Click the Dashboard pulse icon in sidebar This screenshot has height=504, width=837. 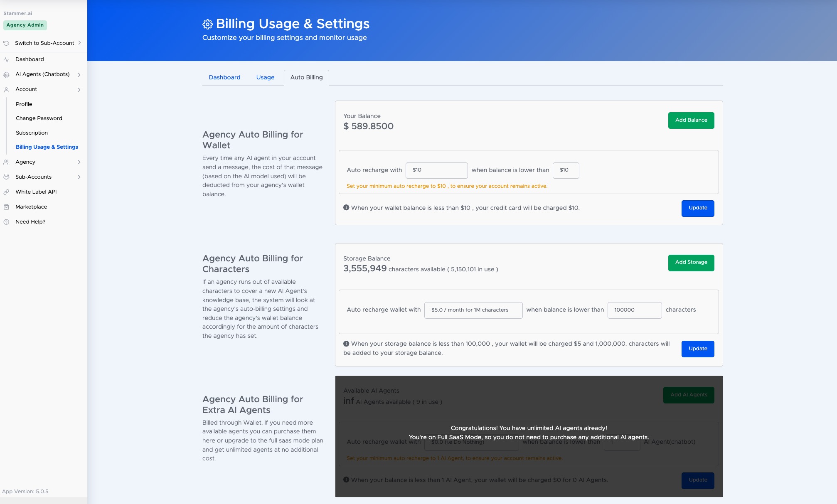(6, 59)
